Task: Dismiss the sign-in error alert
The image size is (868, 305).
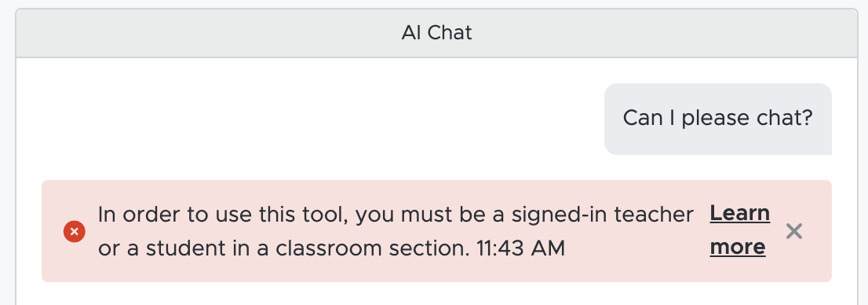Action: pos(793,231)
